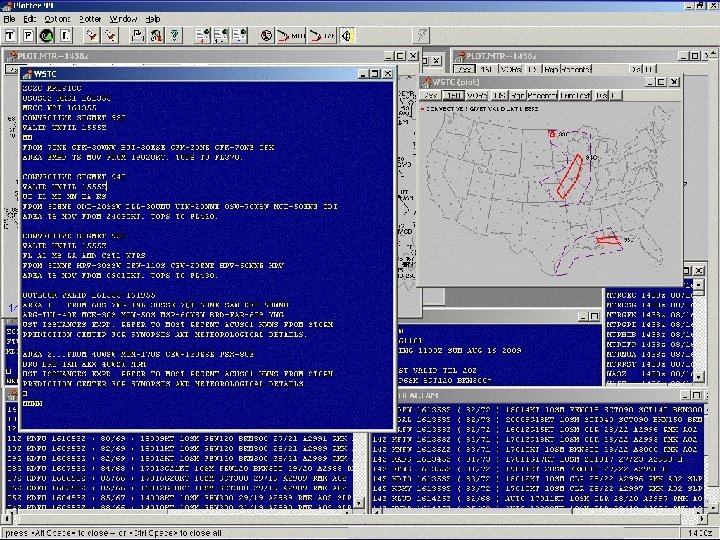The height and width of the screenshot is (540, 720).
Task: Click right arrow of bottom horizontal scrollbar
Action: point(701,518)
